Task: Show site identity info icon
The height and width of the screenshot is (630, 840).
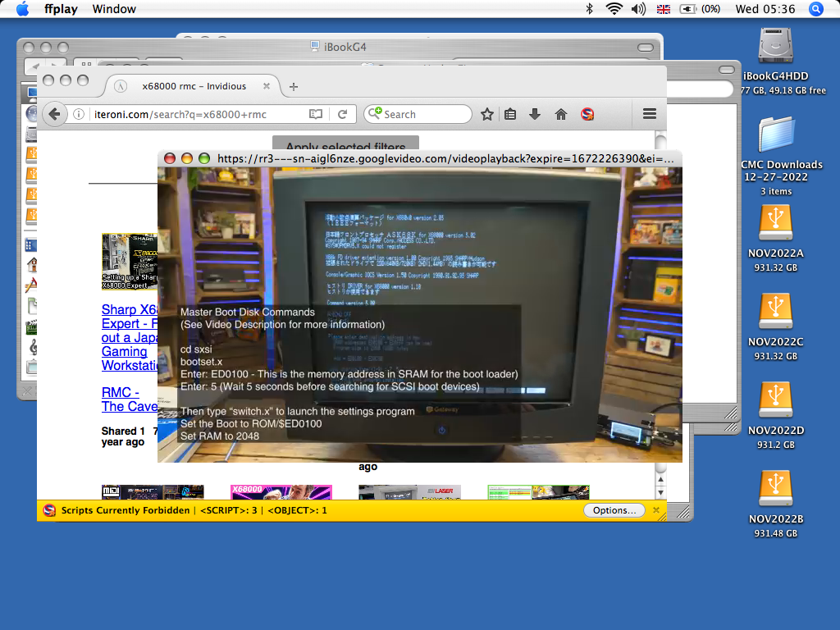Action: point(79,114)
